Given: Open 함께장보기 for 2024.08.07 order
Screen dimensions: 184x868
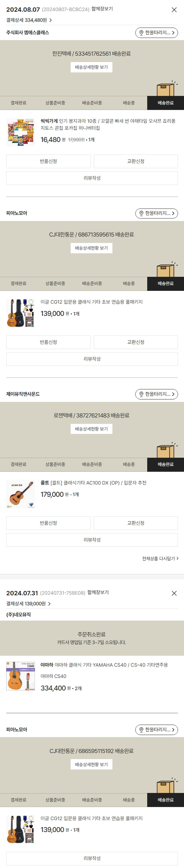Looking at the screenshot, I should pos(102,9).
